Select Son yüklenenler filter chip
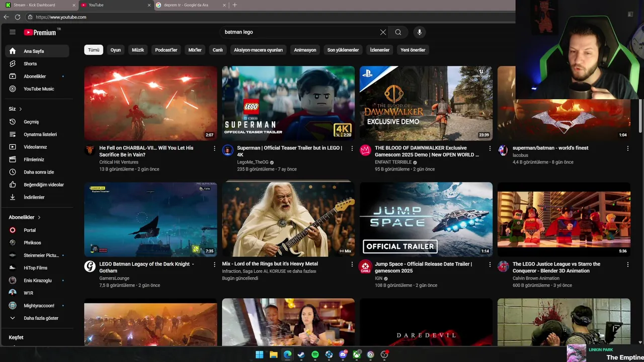The height and width of the screenshot is (362, 644). [x=343, y=50]
